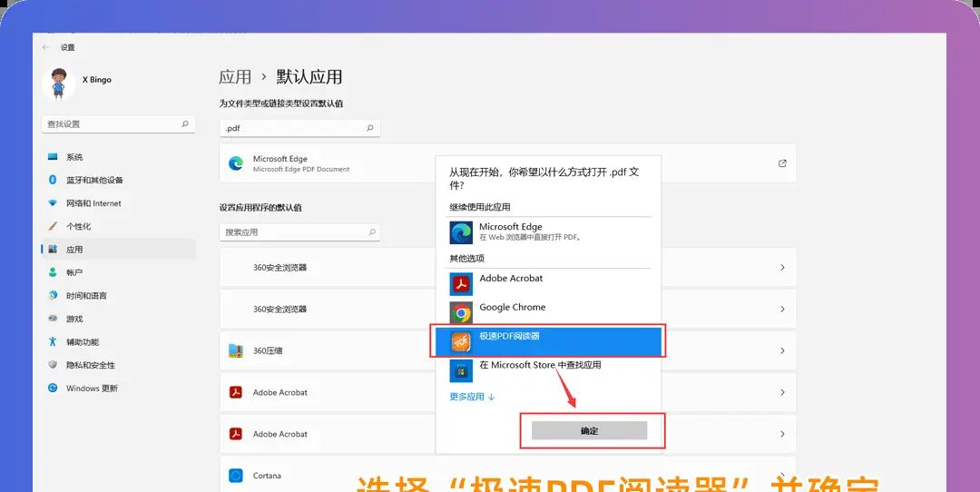Open the 360压缩 app row

coord(507,350)
